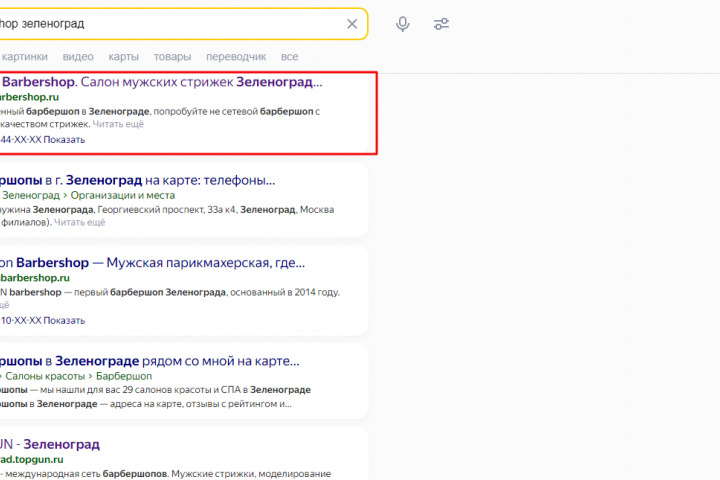Screen dimensions: 720x480
Task: Open the topgun.ru Зеленоград result title
Action: coord(50,444)
